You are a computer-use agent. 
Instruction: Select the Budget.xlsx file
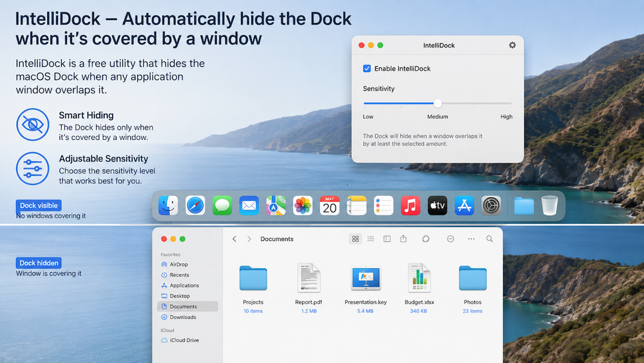[419, 278]
